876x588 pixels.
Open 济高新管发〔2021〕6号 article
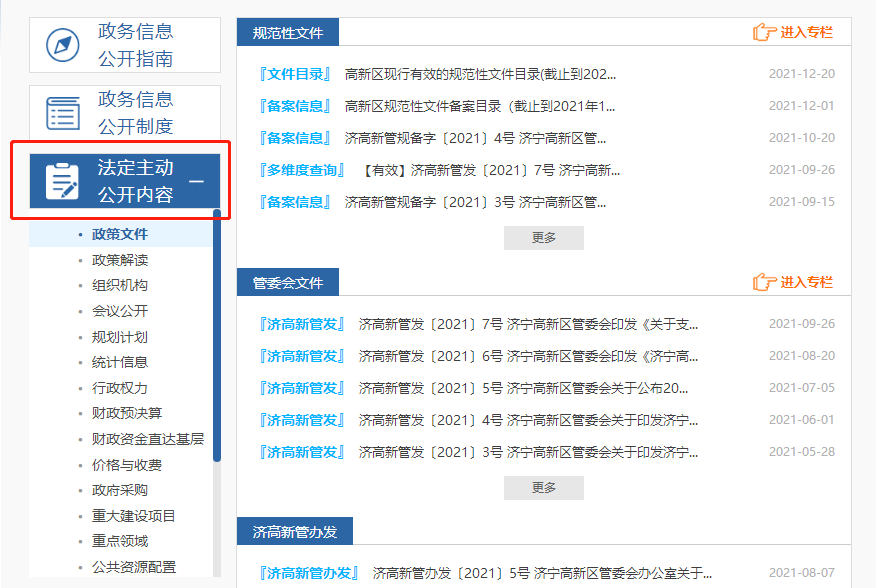[x=528, y=356]
